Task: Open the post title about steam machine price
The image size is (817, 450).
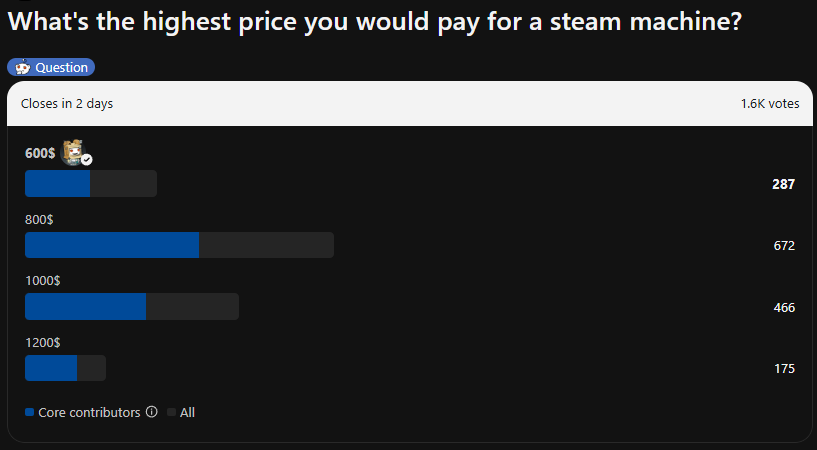Action: pyautogui.click(x=374, y=22)
